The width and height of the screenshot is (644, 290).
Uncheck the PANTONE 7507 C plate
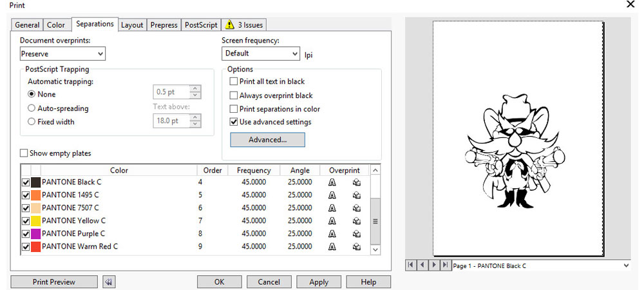(26, 208)
